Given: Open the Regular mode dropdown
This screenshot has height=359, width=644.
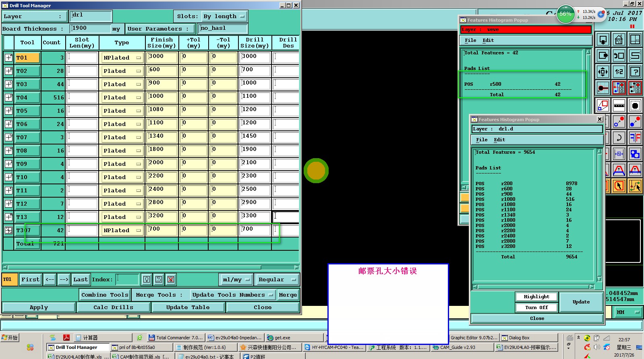Looking at the screenshot, I should pyautogui.click(x=277, y=279).
